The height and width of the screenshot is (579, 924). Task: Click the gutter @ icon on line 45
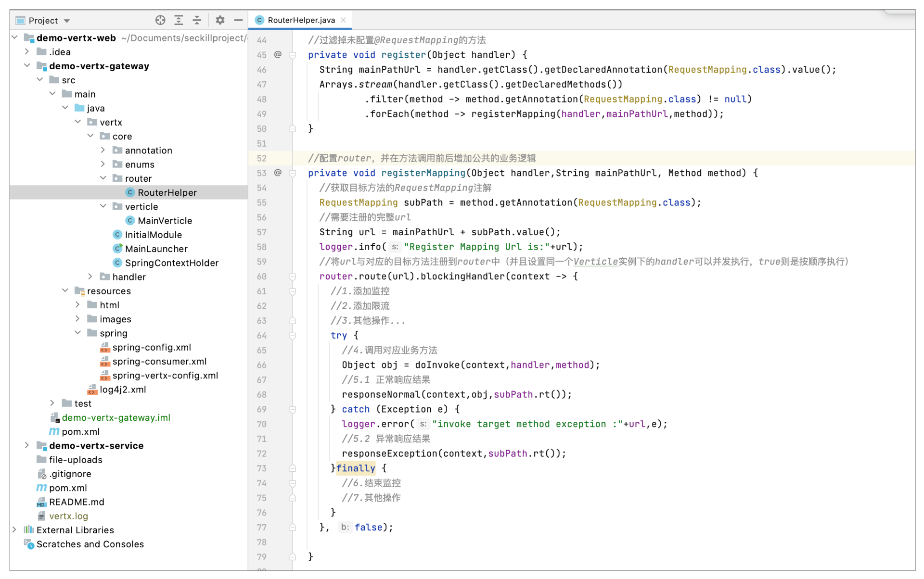click(x=278, y=55)
